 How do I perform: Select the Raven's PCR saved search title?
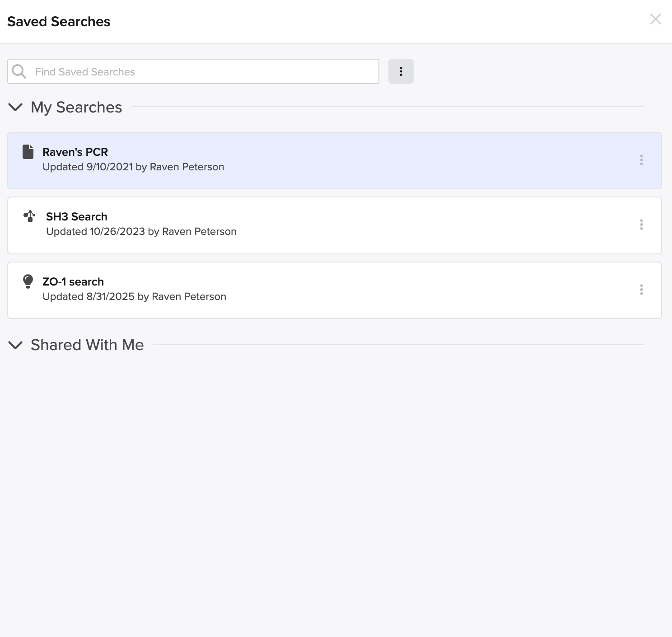click(75, 152)
